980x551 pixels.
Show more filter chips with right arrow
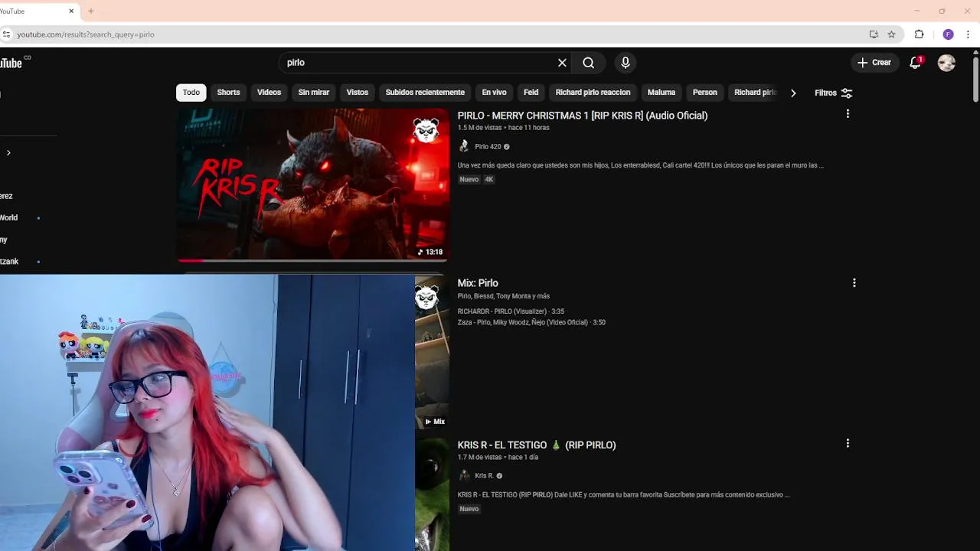(793, 93)
